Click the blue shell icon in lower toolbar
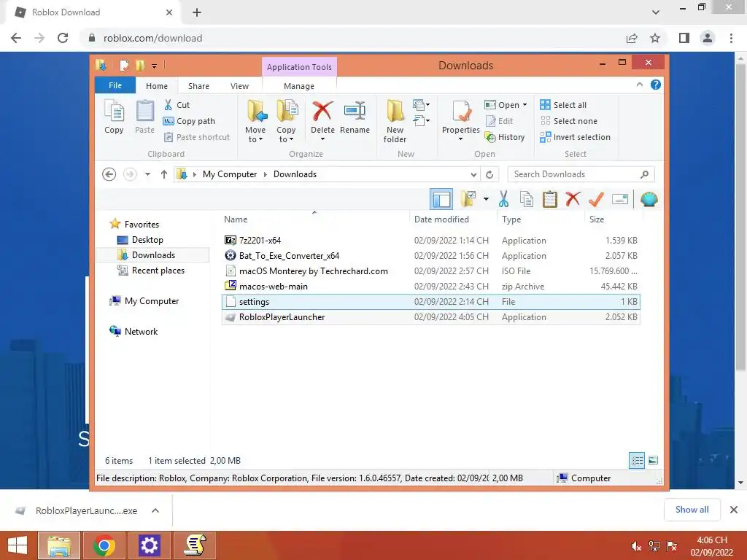Viewport: 747px width, 560px height. coord(649,200)
